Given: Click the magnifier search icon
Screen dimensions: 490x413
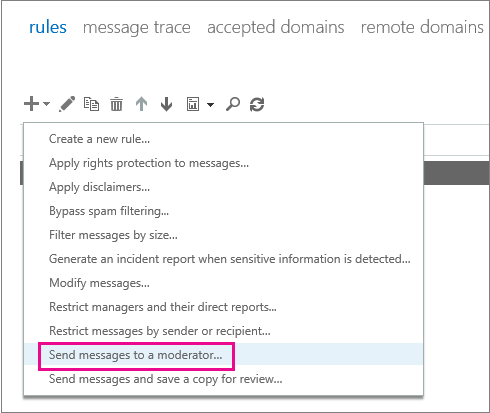Looking at the screenshot, I should [233, 104].
